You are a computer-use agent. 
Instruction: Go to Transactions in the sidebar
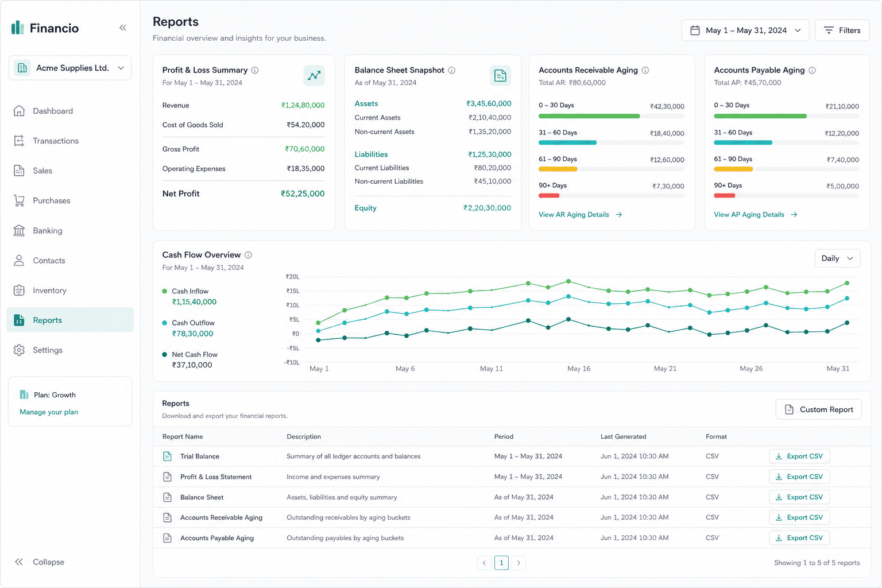click(70, 141)
